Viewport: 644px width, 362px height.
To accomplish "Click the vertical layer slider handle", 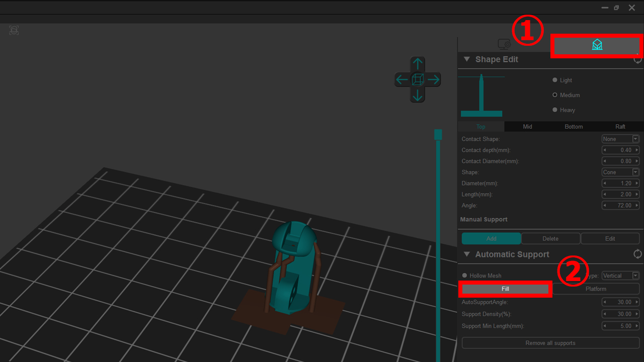I will click(438, 134).
